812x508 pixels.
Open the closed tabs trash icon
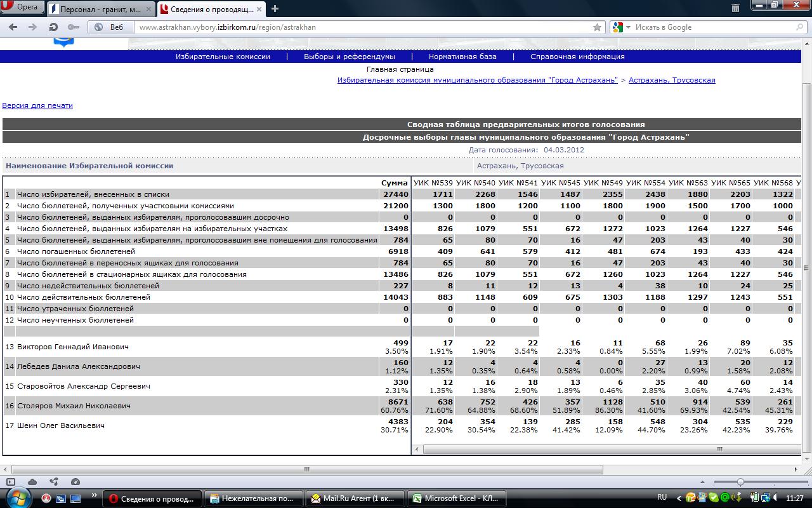point(735,8)
